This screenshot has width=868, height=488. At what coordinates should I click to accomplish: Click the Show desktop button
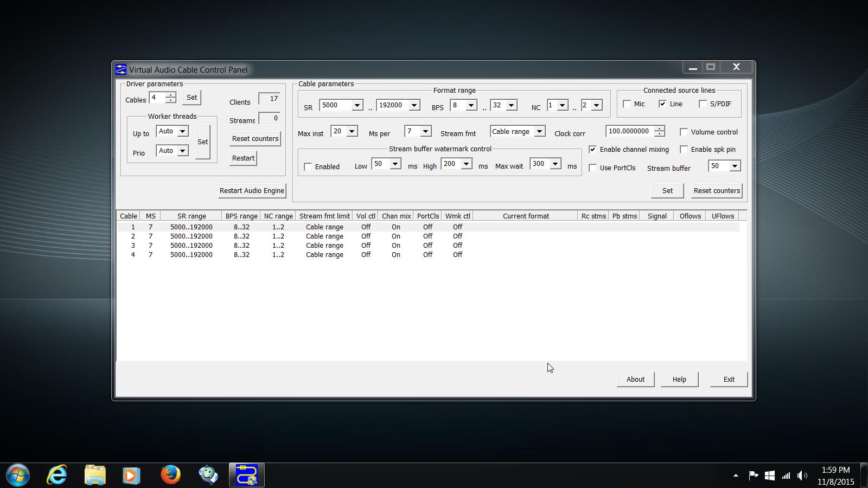pyautogui.click(x=864, y=476)
